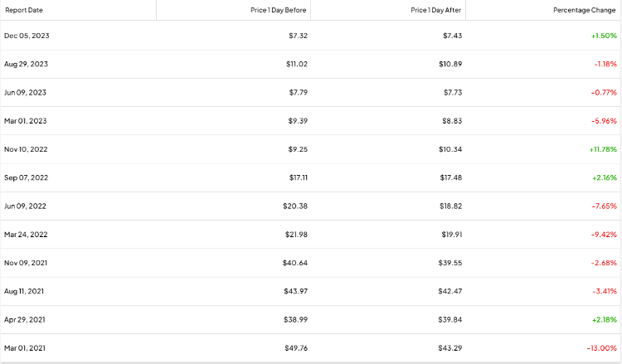
Task: Click the Percentage Change column header
Action: pyautogui.click(x=585, y=10)
